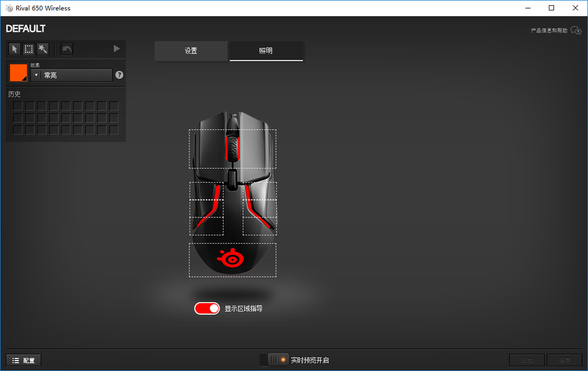Click the 保存 save button
The image size is (588, 371).
564,360
